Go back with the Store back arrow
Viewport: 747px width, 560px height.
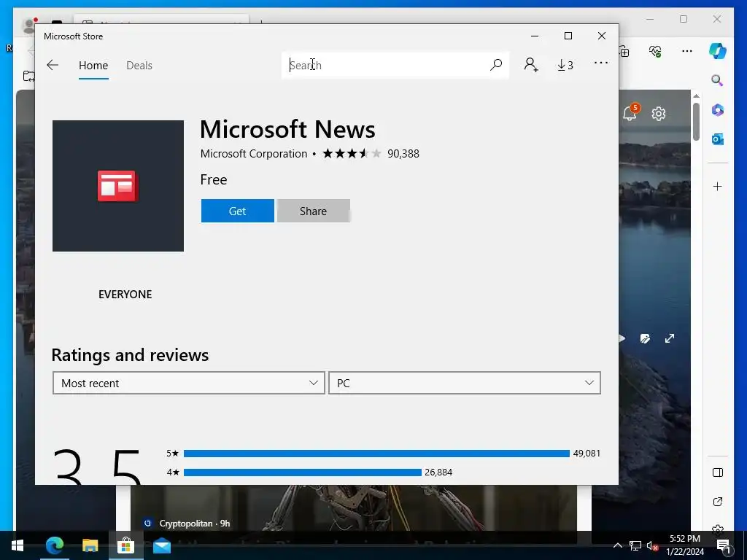pos(53,65)
